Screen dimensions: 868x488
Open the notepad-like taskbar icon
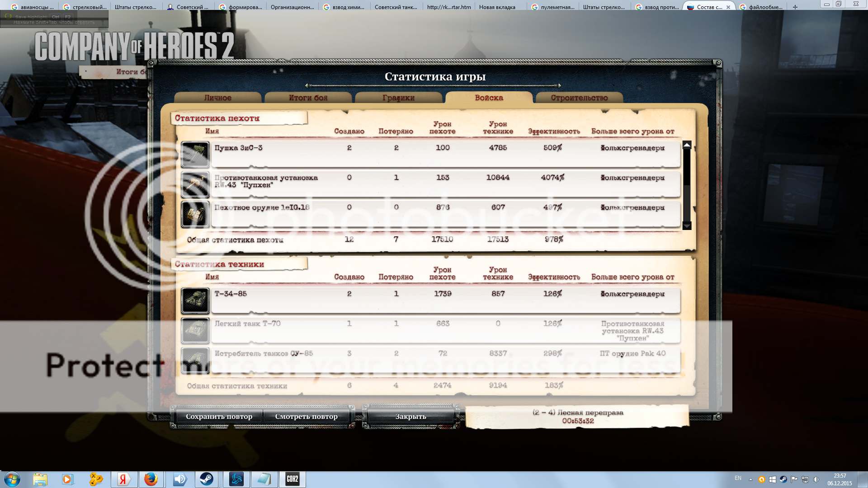[x=264, y=479]
